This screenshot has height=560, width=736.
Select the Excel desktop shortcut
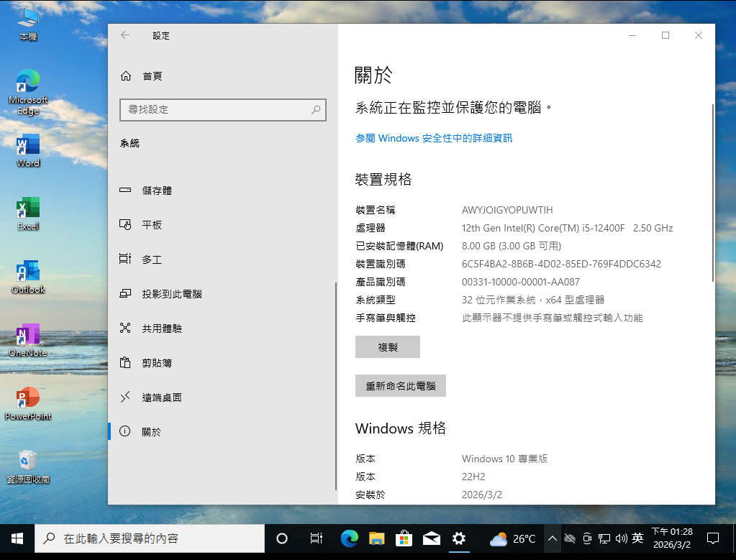28,214
